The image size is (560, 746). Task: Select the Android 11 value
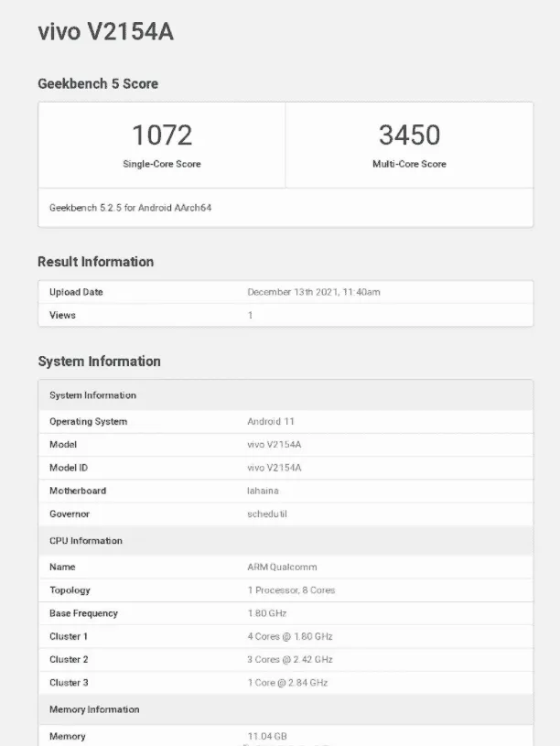coord(271,422)
